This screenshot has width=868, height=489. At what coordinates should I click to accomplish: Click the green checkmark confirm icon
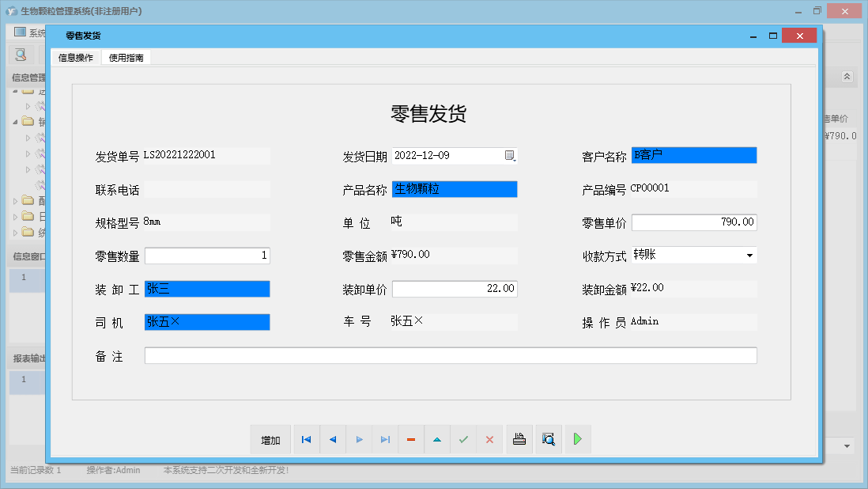(x=463, y=439)
